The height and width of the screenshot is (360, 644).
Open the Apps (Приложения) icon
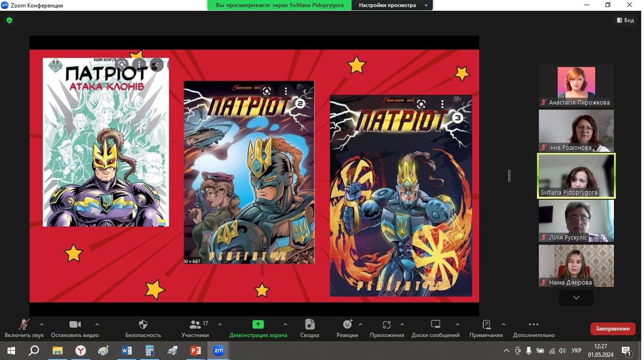point(387,324)
